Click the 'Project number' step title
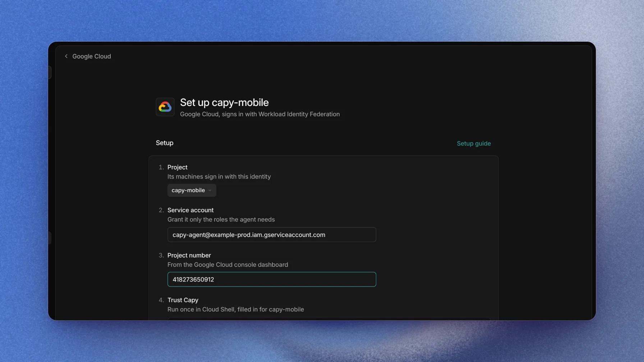The width and height of the screenshot is (644, 362). point(189,255)
